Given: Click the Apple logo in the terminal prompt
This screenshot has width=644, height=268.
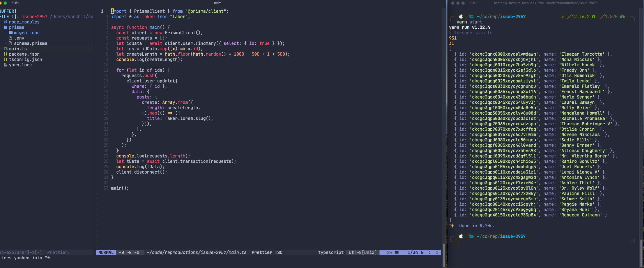Looking at the screenshot, I should pos(461,16).
